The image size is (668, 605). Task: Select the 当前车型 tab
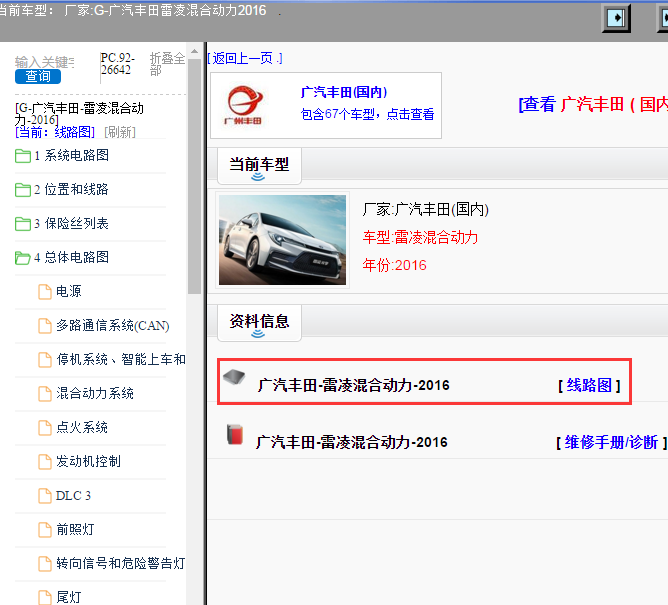point(259,166)
